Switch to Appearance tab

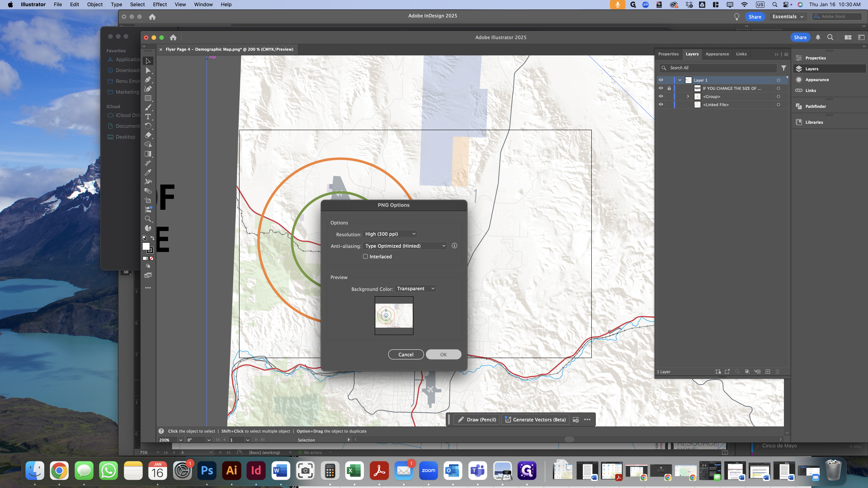(717, 54)
